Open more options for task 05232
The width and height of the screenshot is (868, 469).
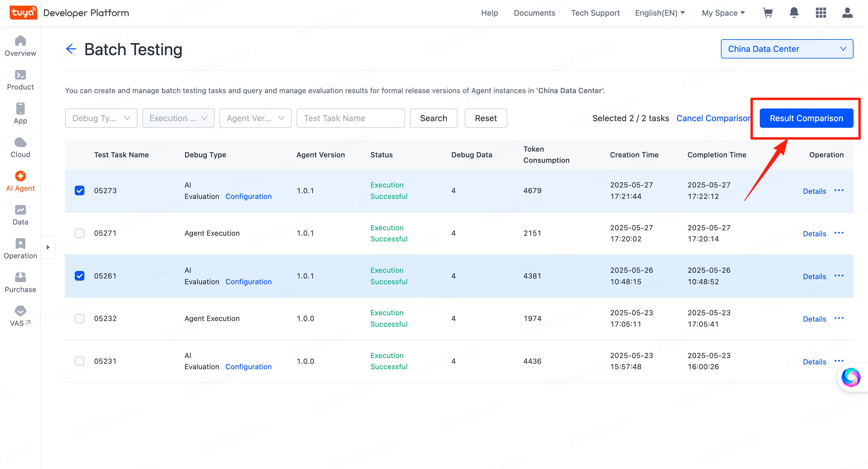[839, 318]
